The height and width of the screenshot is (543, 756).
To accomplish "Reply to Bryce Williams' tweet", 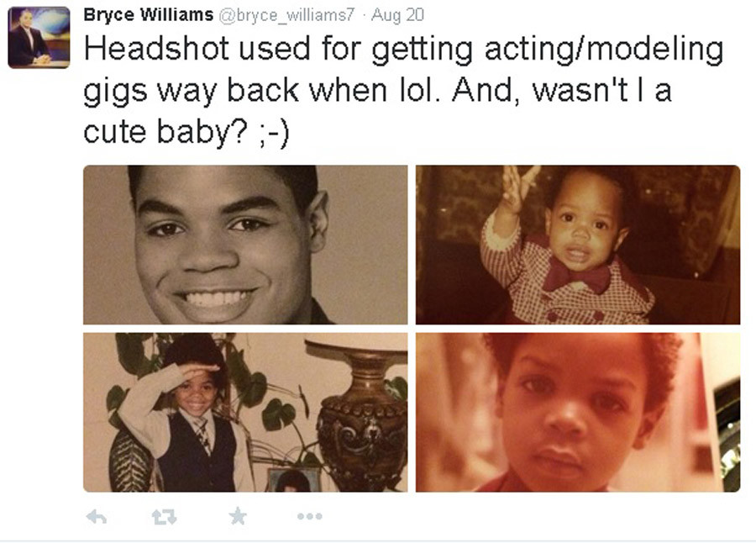I will pos(97,518).
